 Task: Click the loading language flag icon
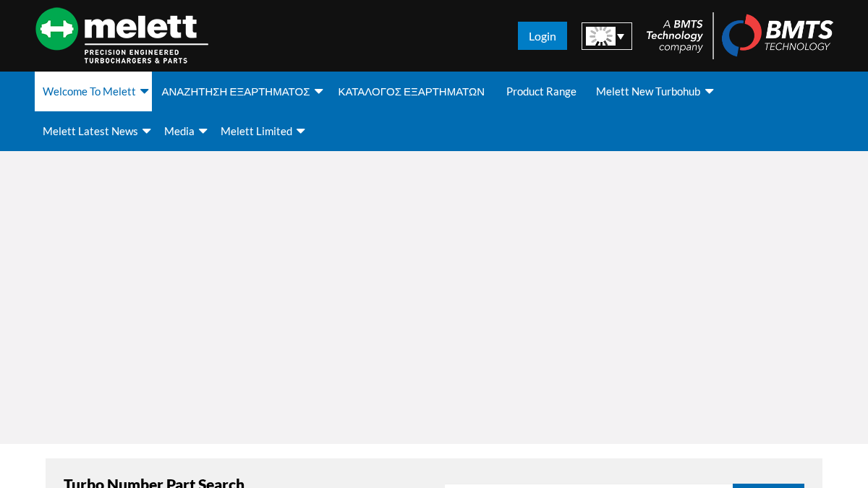(600, 36)
